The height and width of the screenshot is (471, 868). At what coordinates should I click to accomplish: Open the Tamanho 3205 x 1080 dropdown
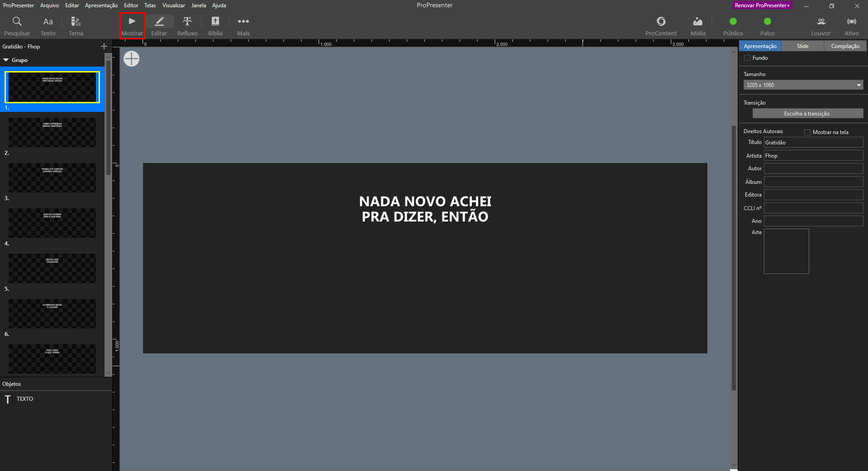click(803, 85)
